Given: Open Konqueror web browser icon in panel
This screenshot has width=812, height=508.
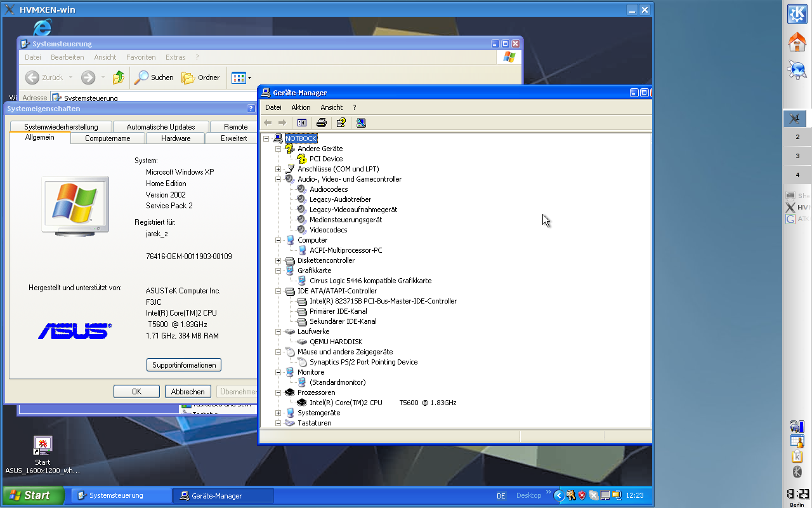Looking at the screenshot, I should pos(797,69).
